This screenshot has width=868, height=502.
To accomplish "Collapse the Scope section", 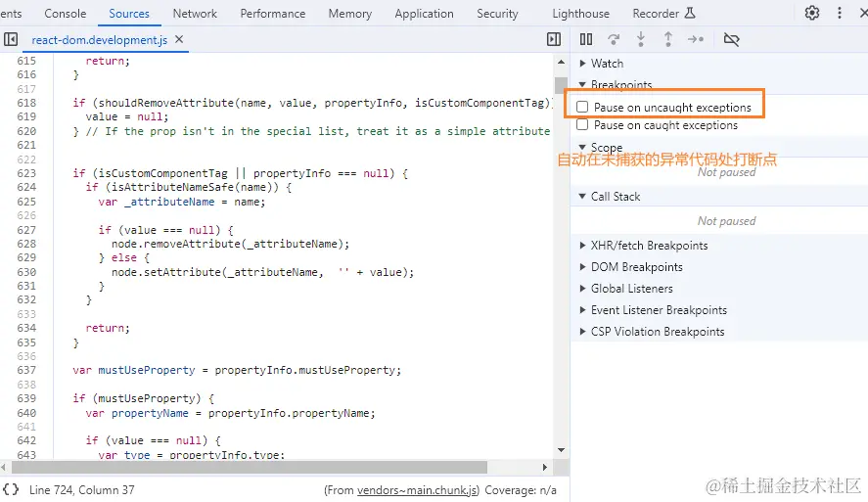I will pos(582,147).
